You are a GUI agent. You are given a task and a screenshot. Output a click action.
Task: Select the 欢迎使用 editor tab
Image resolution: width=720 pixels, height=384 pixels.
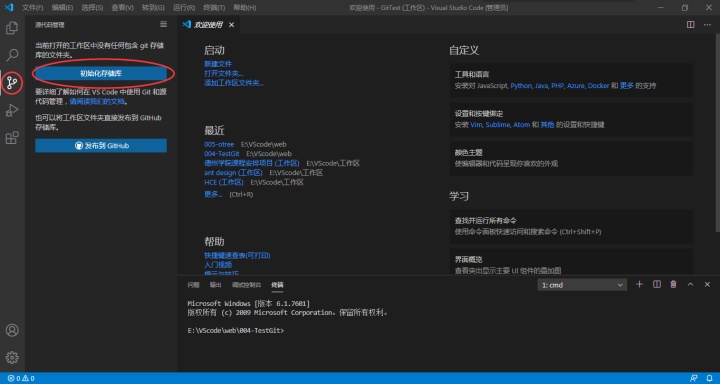point(208,25)
